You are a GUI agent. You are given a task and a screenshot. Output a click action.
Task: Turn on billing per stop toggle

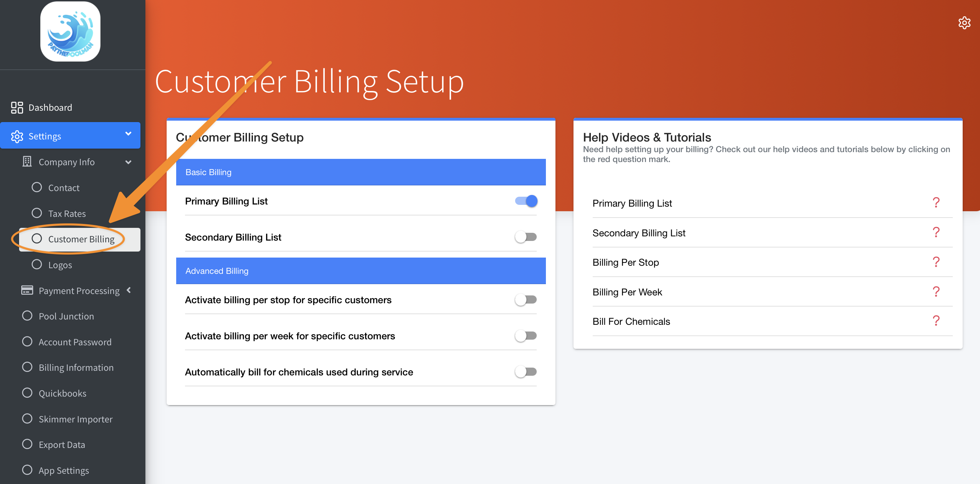526,300
